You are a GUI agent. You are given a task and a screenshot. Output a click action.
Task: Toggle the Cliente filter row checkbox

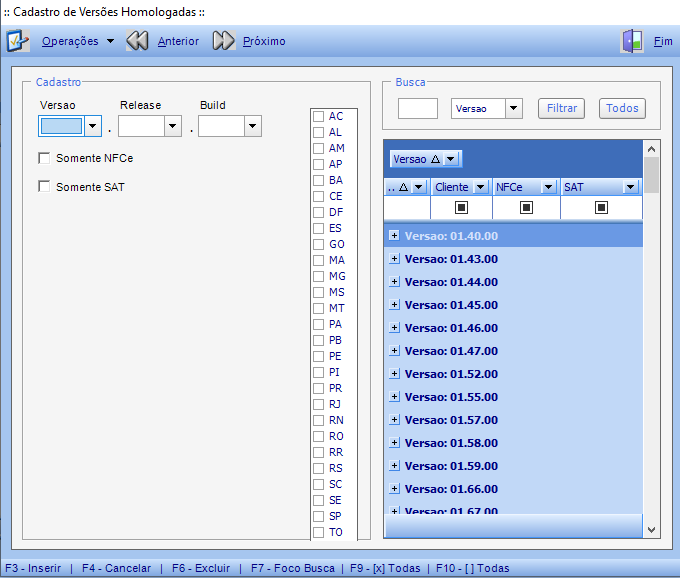pos(461,208)
